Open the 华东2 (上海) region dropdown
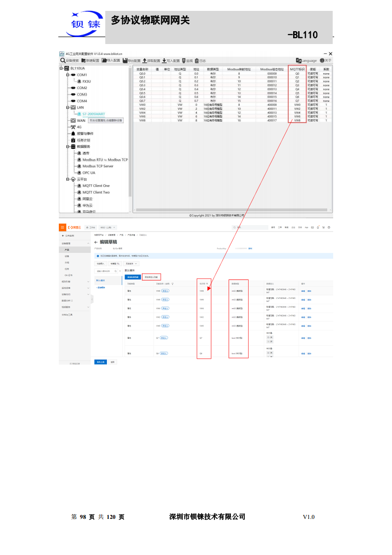This screenshot has height=555, width=392. pyautogui.click(x=108, y=227)
